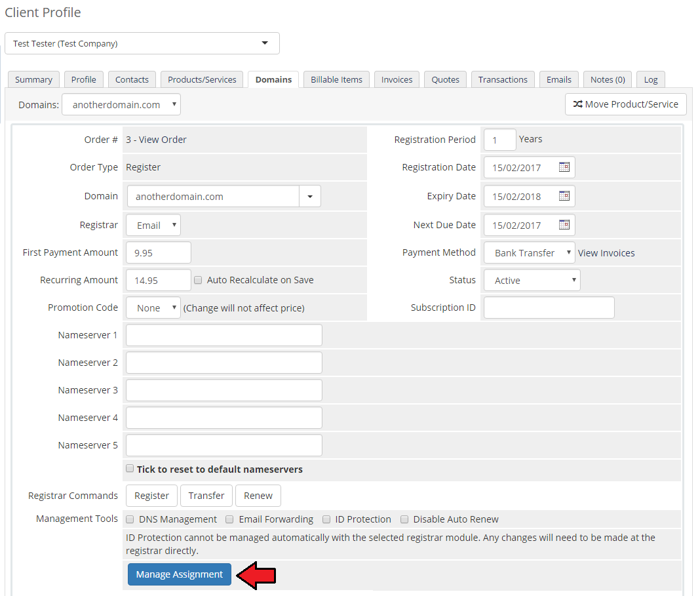The image size is (700, 596).
Task: Enable Email Forwarding checkbox
Action: tap(229, 519)
